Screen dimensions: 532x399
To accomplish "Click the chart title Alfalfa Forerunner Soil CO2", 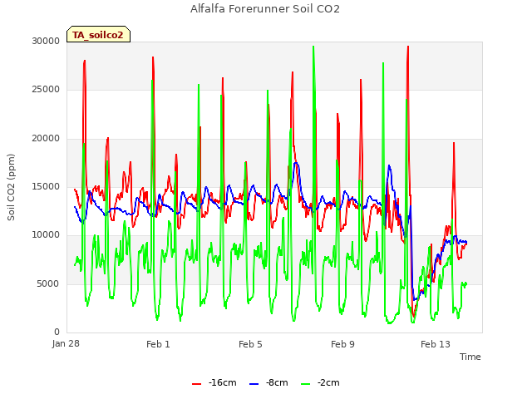I will (x=265, y=9).
